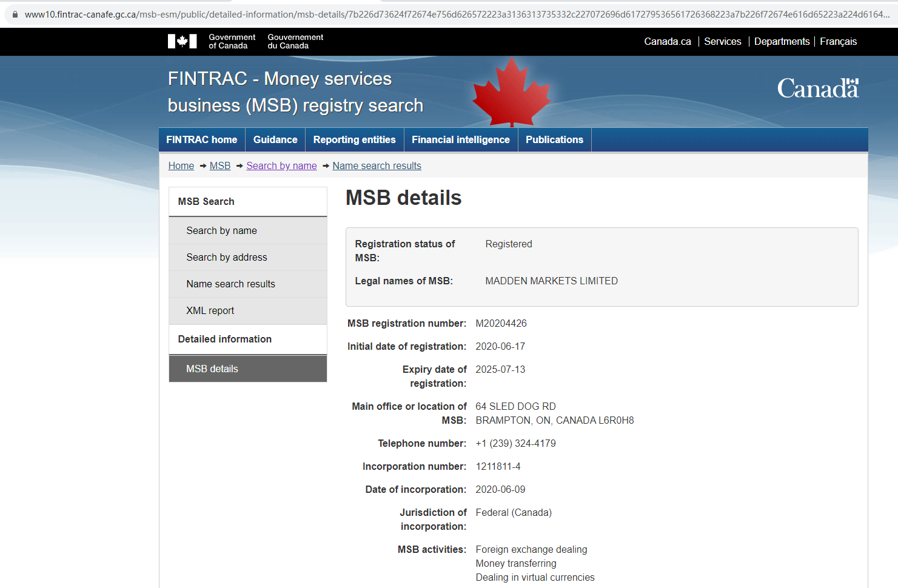
Task: Click expiry date 2025-07-13
Action: click(500, 369)
